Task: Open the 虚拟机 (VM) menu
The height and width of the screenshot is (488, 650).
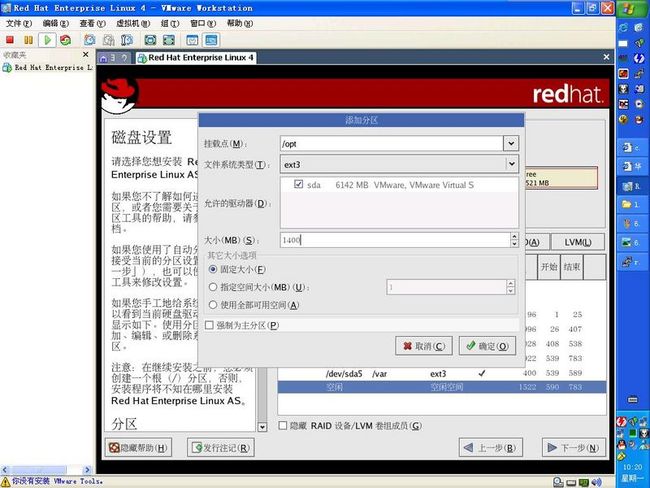Action: [x=133, y=23]
